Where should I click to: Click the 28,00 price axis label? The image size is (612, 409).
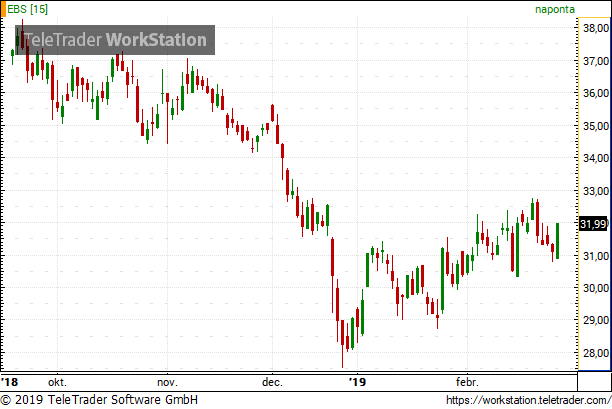(596, 353)
